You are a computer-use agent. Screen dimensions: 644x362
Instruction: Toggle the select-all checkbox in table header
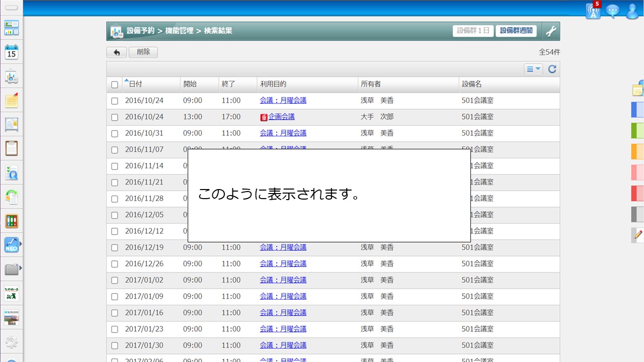pyautogui.click(x=115, y=84)
